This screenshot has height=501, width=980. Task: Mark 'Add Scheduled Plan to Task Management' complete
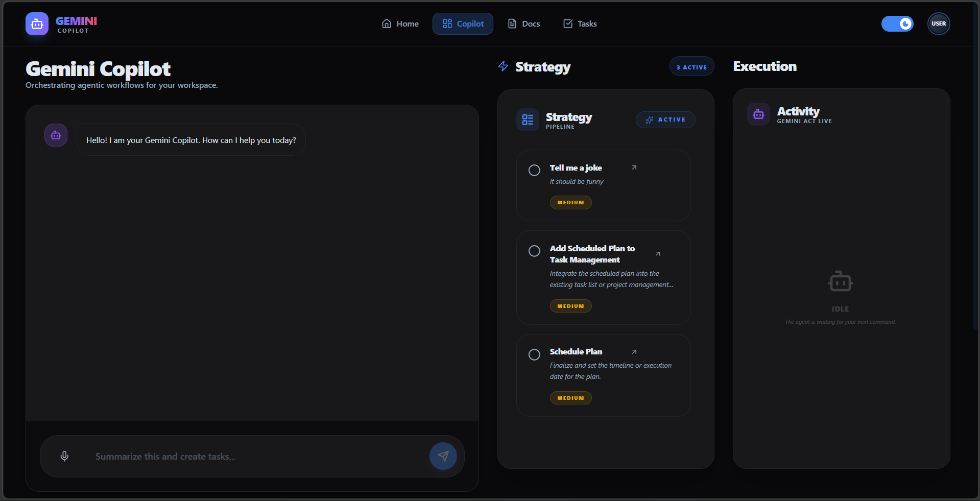tap(534, 251)
